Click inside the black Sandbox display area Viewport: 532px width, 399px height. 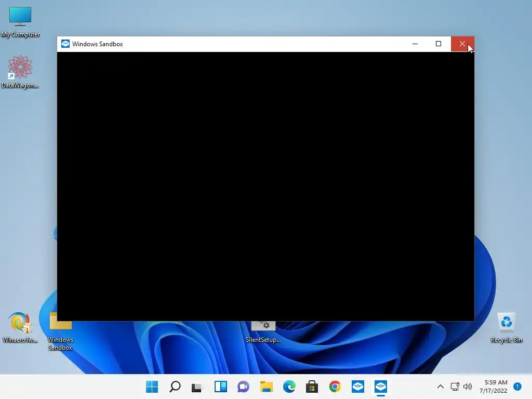click(265, 187)
